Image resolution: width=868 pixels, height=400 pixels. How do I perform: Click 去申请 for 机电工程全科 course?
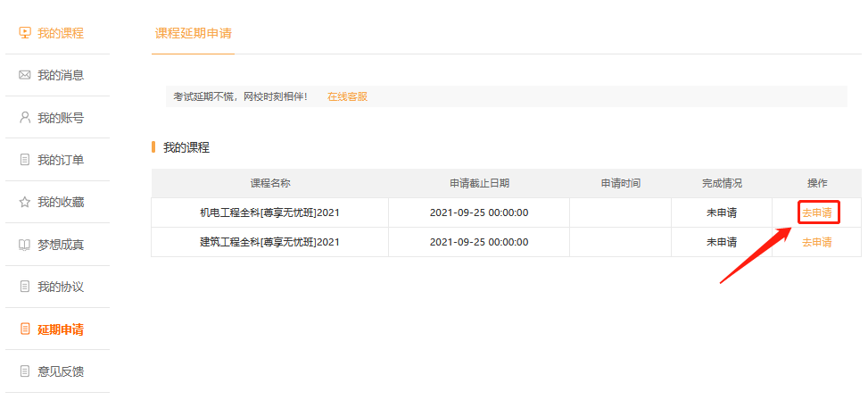coord(816,212)
